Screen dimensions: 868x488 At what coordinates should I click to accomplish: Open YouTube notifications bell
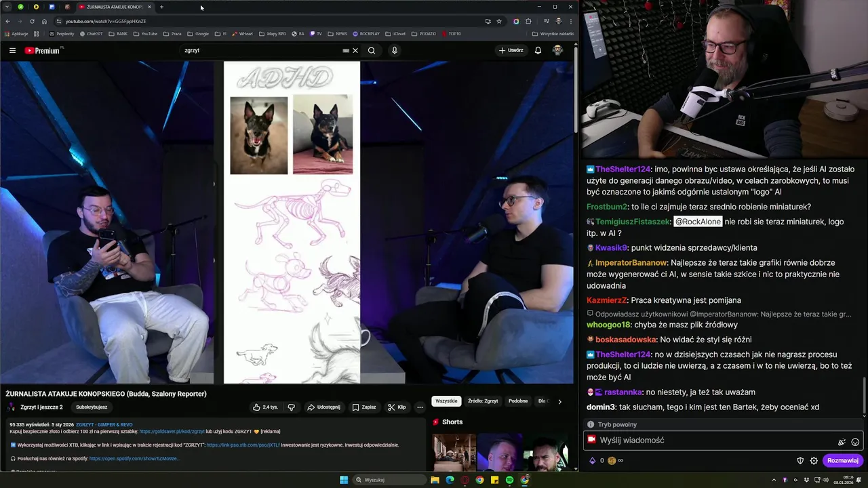click(x=538, y=50)
